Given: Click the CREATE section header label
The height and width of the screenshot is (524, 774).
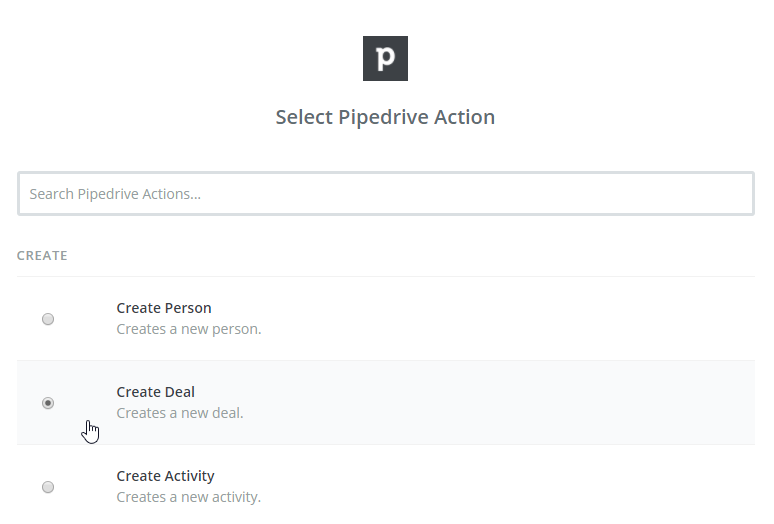Looking at the screenshot, I should [42, 256].
